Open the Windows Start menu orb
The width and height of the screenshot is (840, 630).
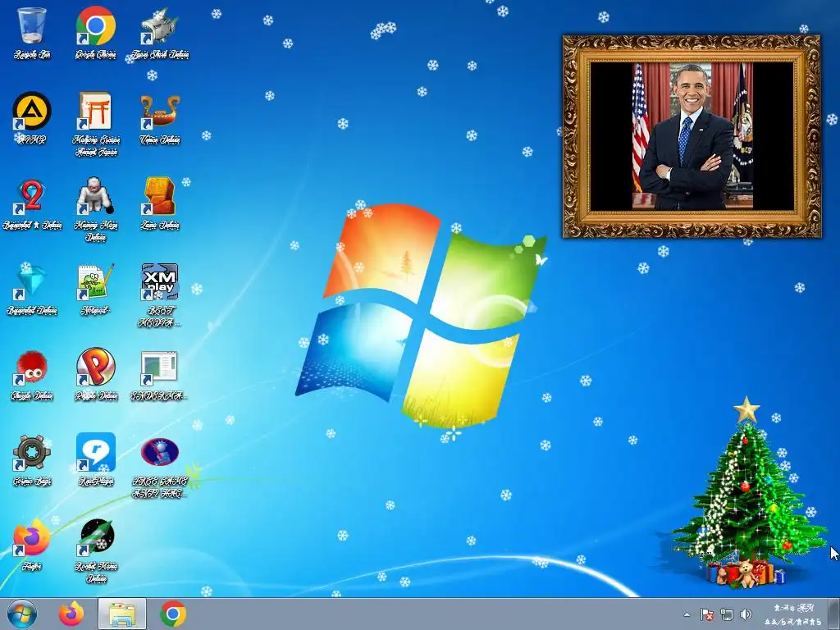[x=22, y=614]
